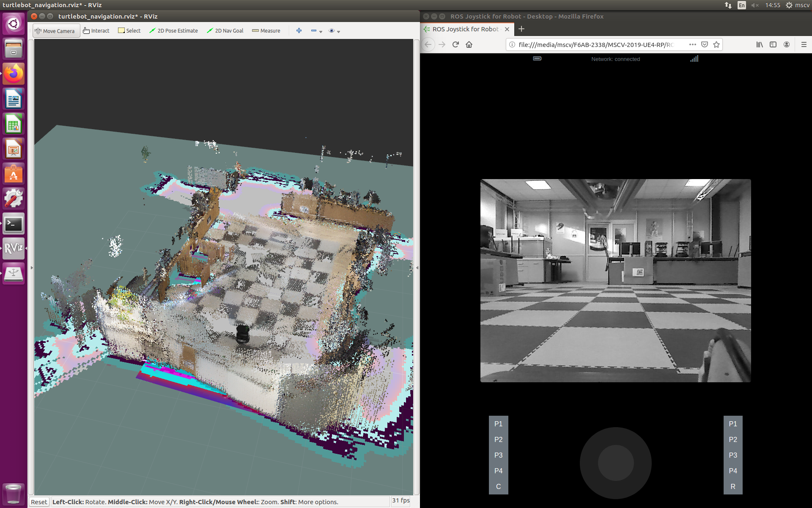Select the 2D Pose Estimate tool
The width and height of the screenshot is (812, 508).
(174, 30)
